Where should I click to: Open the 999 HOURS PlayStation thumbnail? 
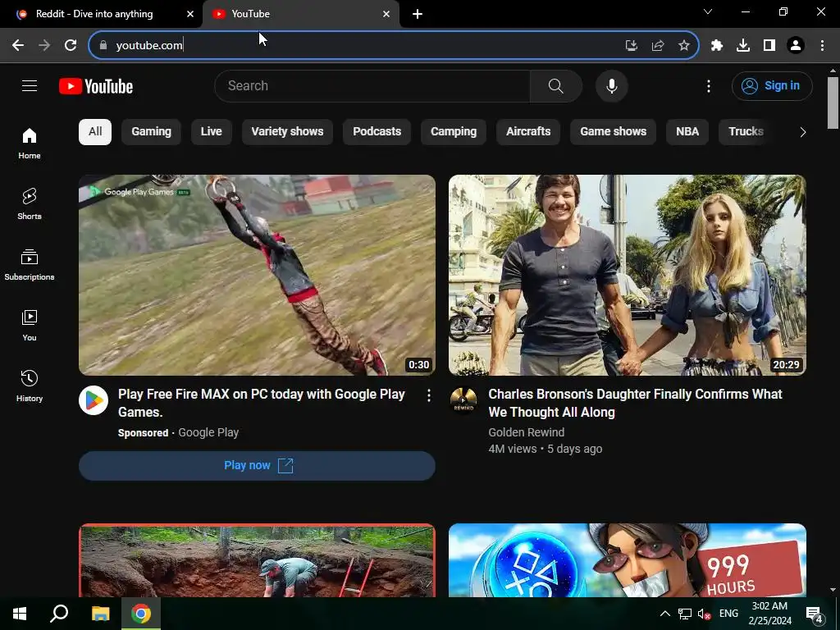pyautogui.click(x=628, y=560)
